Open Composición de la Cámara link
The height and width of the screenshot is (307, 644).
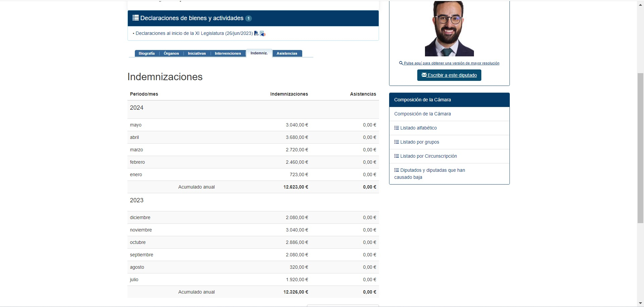click(422, 114)
